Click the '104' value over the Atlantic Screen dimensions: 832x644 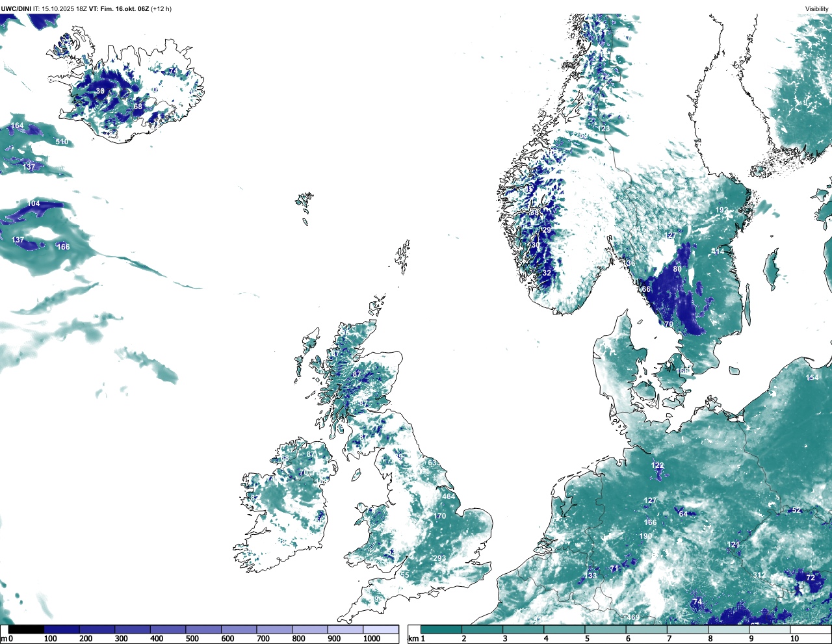[x=34, y=203]
